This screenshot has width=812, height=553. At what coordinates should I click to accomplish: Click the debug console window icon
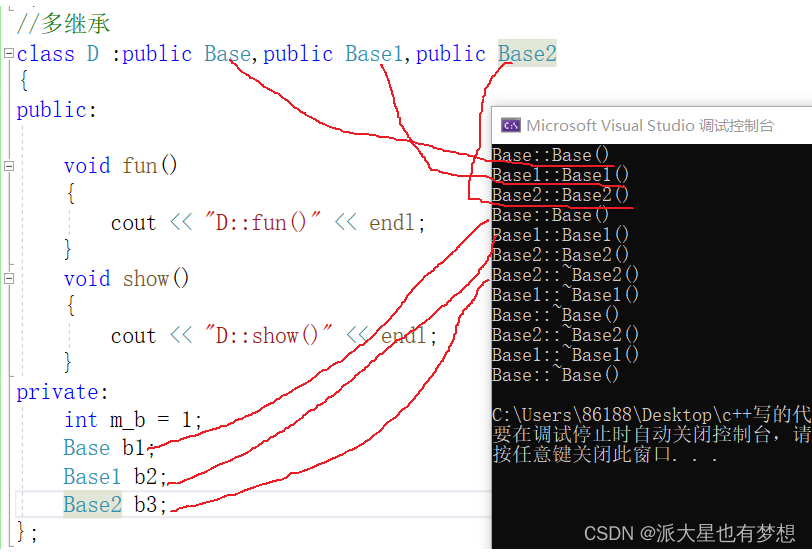pos(510,125)
